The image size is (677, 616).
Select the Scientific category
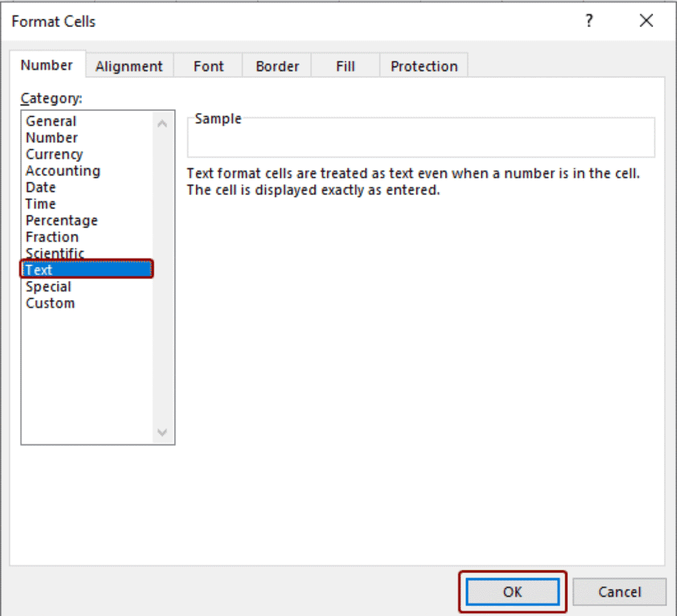(x=55, y=253)
